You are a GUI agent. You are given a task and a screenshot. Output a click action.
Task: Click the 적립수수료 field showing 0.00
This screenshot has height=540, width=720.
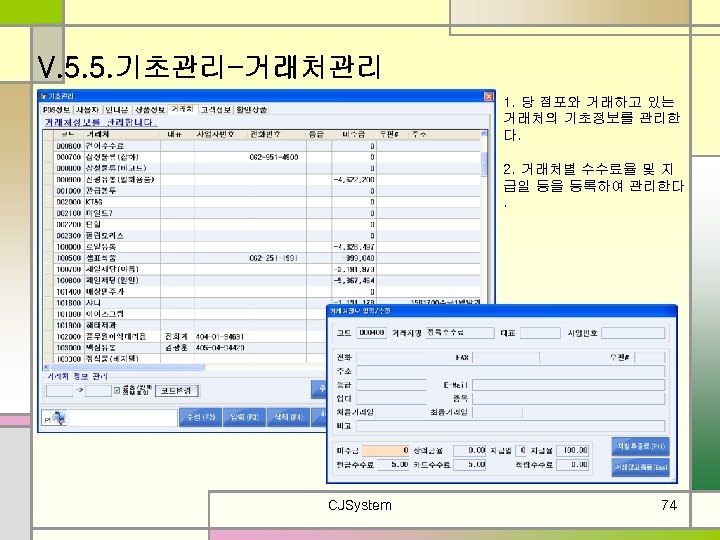coord(573,465)
